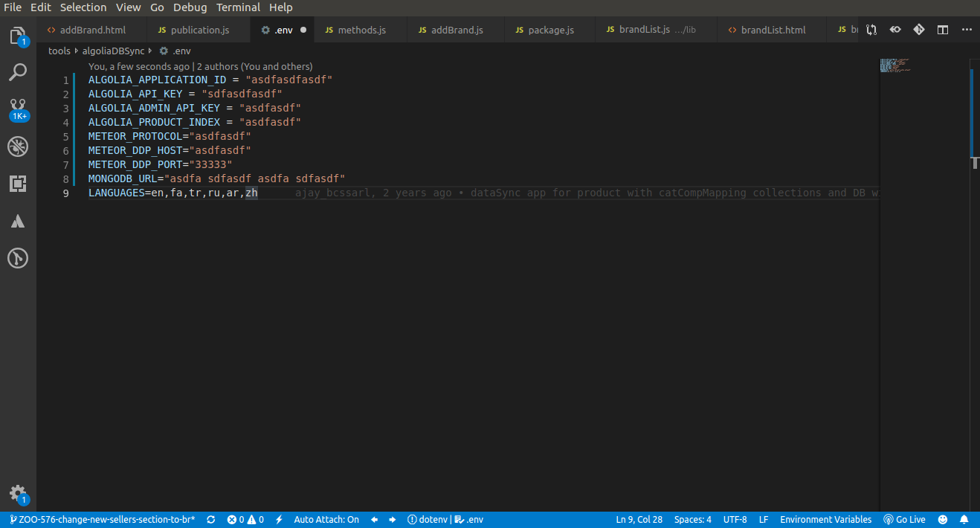Toggle Auto Attach: On in status bar
This screenshot has width=980, height=528.
click(x=326, y=520)
